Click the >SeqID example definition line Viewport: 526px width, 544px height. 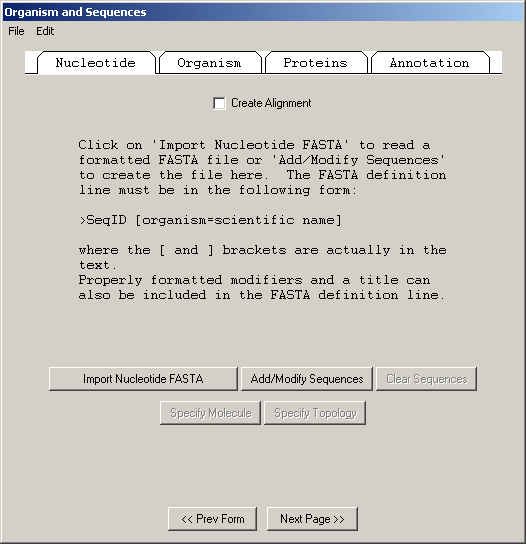pos(210,220)
